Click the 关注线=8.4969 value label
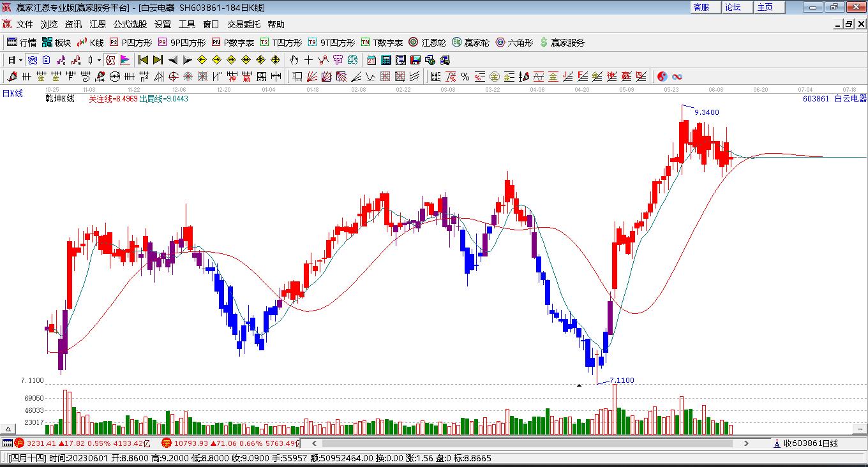Viewport: 868px width, 467px height. 114,99
